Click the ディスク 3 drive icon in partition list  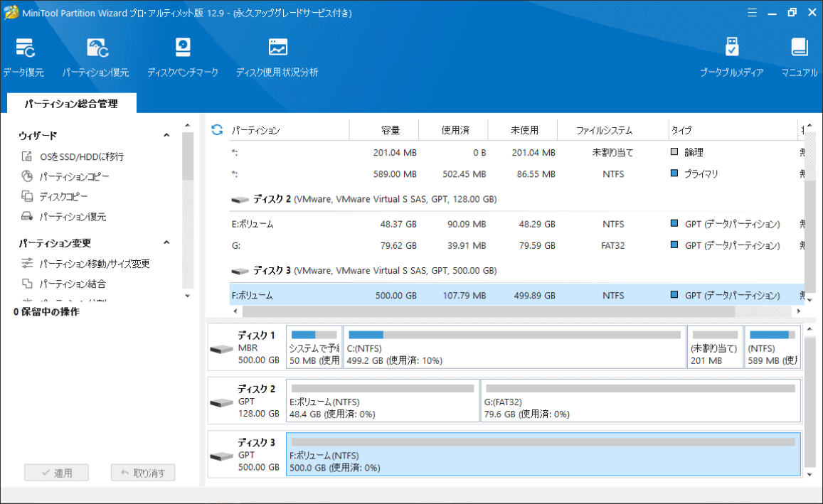point(240,271)
